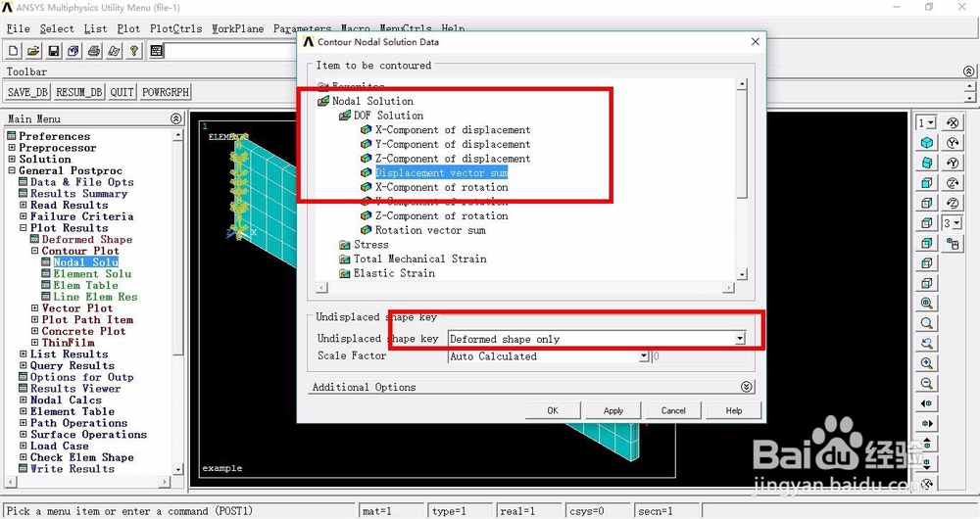Select the Oblique View tilted cube icon

pyautogui.click(x=927, y=163)
